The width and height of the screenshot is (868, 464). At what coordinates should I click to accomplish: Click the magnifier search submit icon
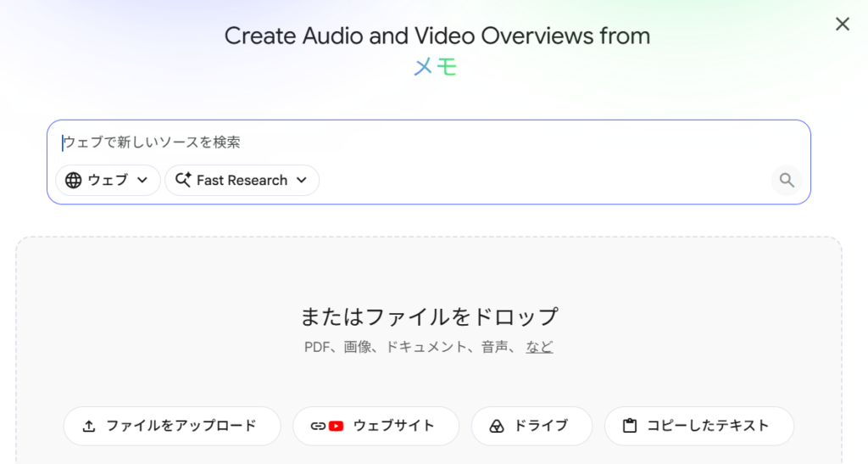tap(787, 180)
